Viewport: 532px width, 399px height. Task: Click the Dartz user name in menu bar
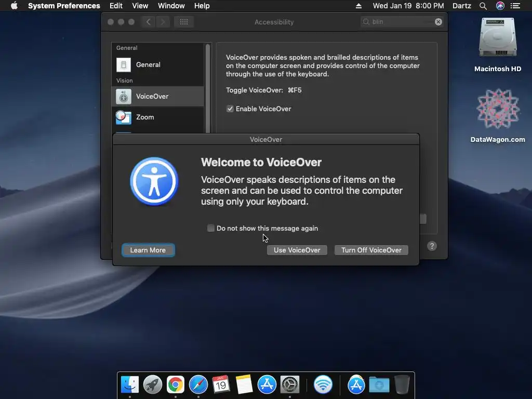[462, 6]
